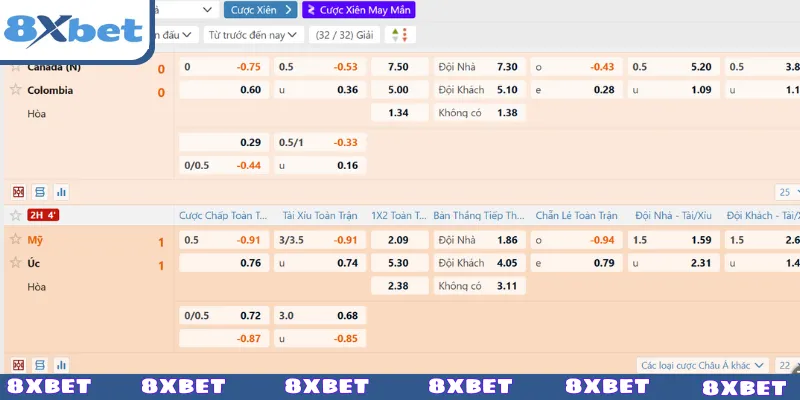Expand the 'Từ trước đến nay' dropdown
Screen dimensions: 800x400
tap(253, 35)
